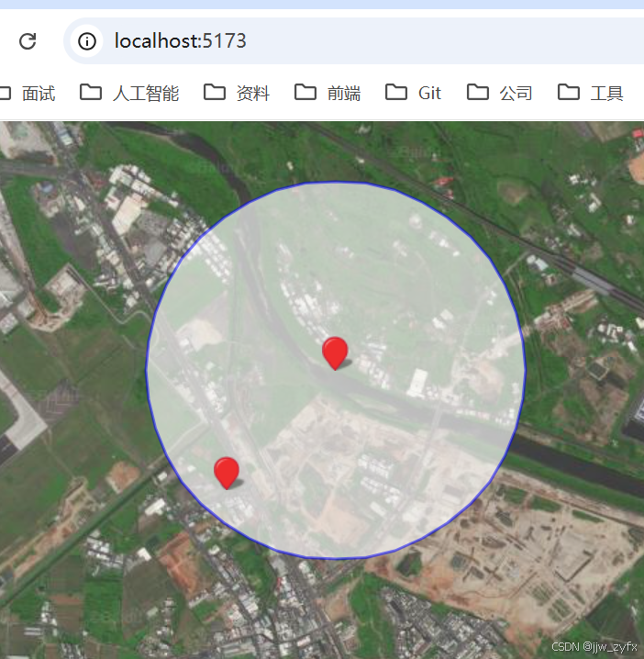644x659 pixels.
Task: Focus the localhost:5173 address field
Action: (x=355, y=40)
